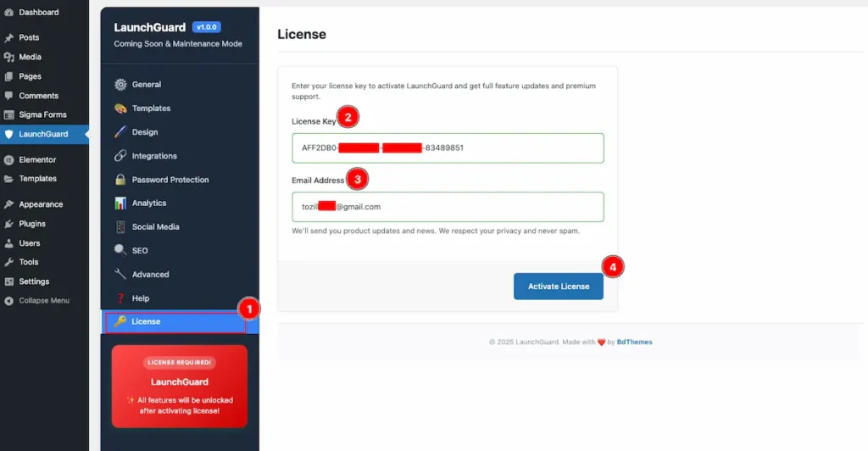This screenshot has width=868, height=451.
Task: Click the License Required red notice card
Action: (x=180, y=387)
